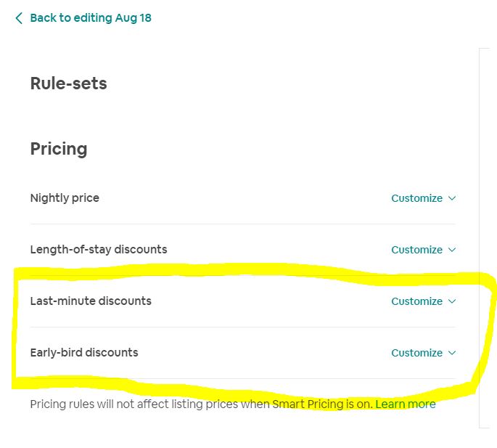
Task: Expand the Length-of-stay discounts chevron
Action: tap(452, 250)
